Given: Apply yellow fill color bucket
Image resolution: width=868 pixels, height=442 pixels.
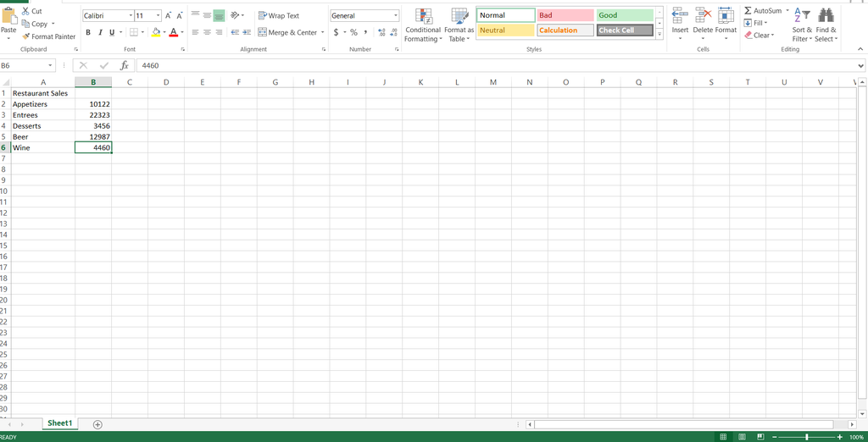Looking at the screenshot, I should 156,33.
